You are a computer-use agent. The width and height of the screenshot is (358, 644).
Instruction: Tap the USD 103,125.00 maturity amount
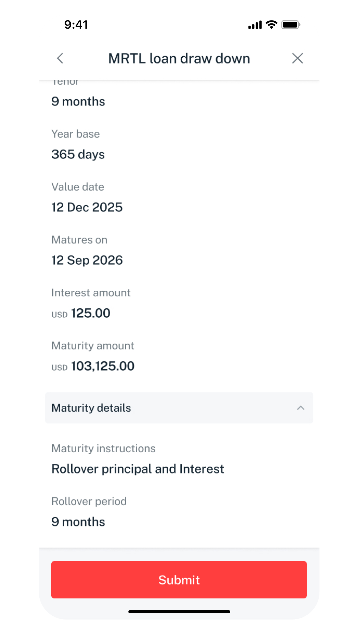pyautogui.click(x=93, y=366)
